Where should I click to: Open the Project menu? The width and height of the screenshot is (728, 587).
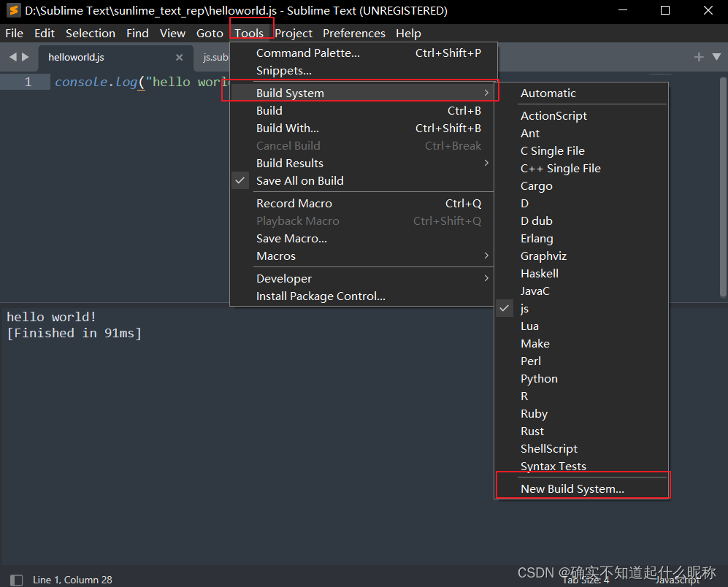click(x=294, y=34)
